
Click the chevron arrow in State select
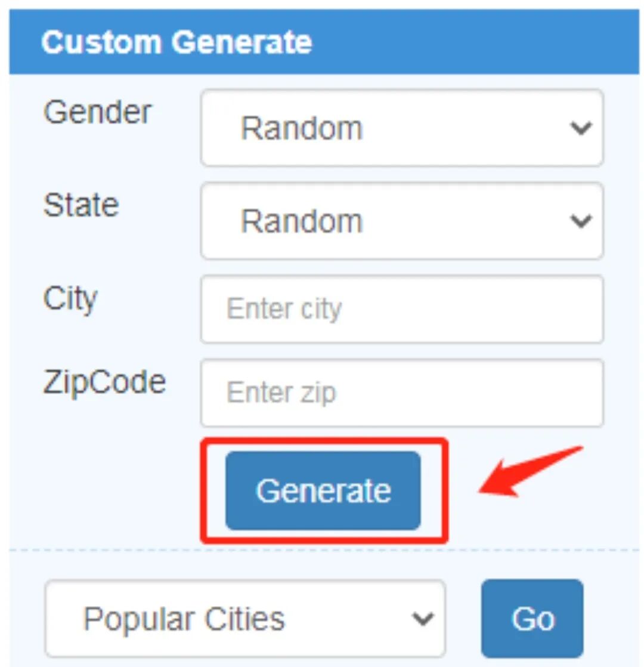(581, 221)
